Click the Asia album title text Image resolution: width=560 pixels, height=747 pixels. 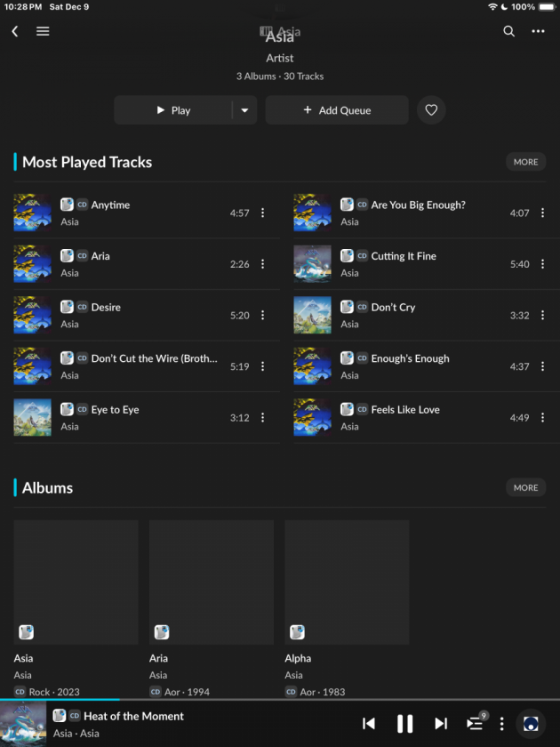(23, 658)
